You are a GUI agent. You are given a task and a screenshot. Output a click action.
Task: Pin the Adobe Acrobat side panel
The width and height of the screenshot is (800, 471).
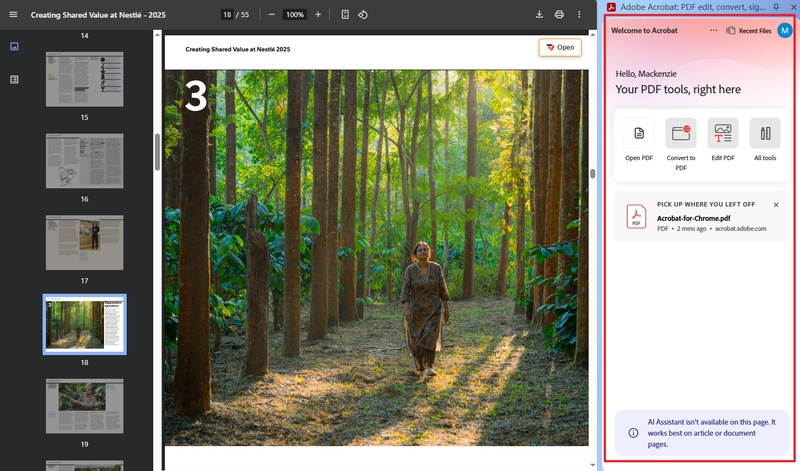click(x=776, y=7)
